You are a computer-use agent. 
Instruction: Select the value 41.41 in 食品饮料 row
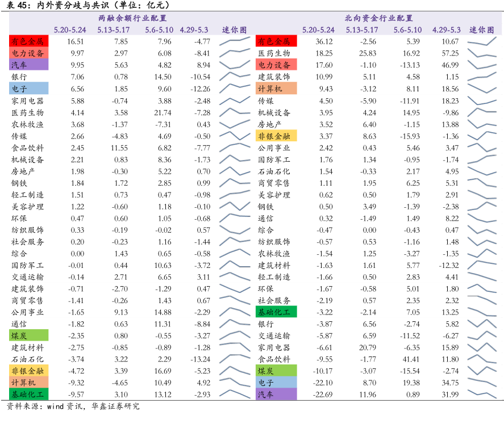[x=410, y=359]
